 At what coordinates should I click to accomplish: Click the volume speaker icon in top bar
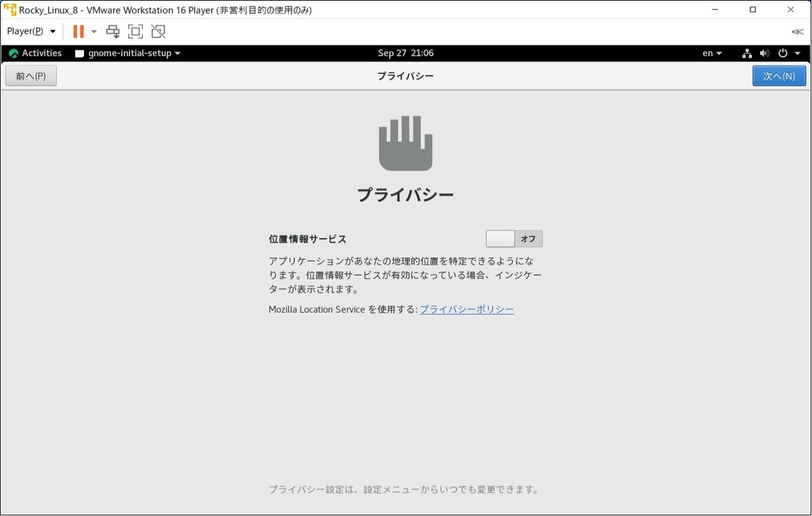coord(765,53)
